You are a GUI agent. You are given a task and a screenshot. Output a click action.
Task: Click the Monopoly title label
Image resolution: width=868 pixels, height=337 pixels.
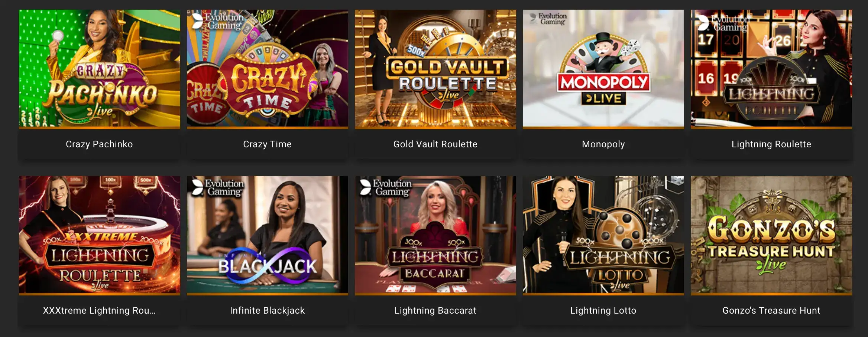pos(603,144)
